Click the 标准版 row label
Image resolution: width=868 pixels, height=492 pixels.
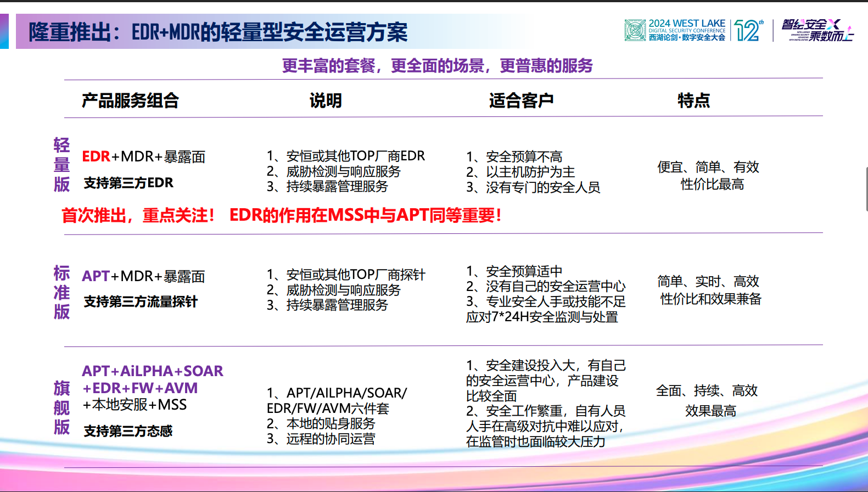point(61,292)
